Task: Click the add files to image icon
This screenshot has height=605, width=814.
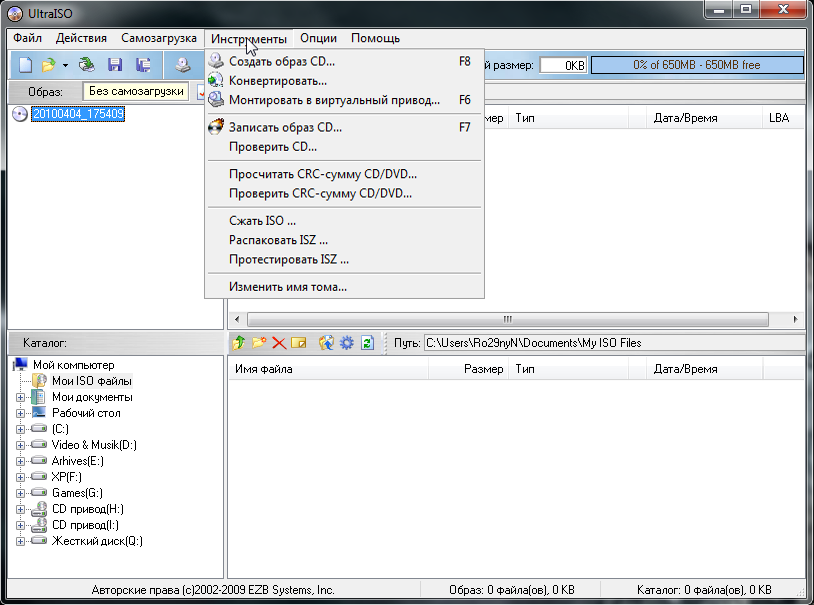Action: point(326,343)
